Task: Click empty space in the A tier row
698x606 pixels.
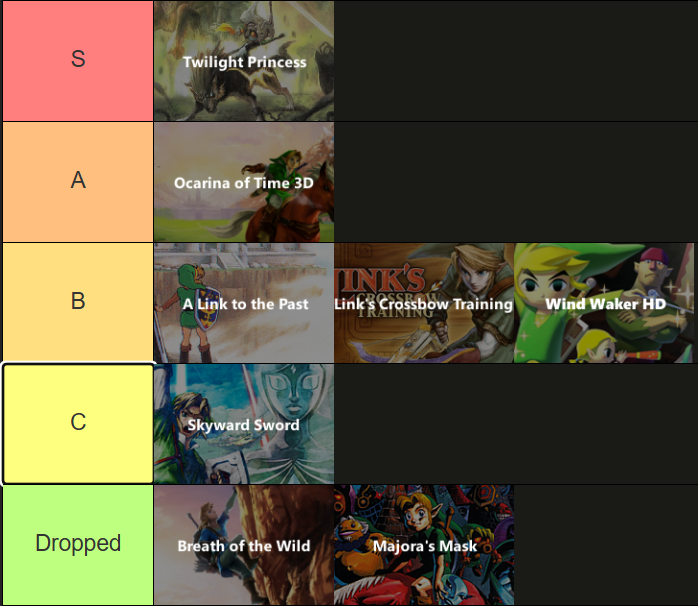Action: coord(515,182)
